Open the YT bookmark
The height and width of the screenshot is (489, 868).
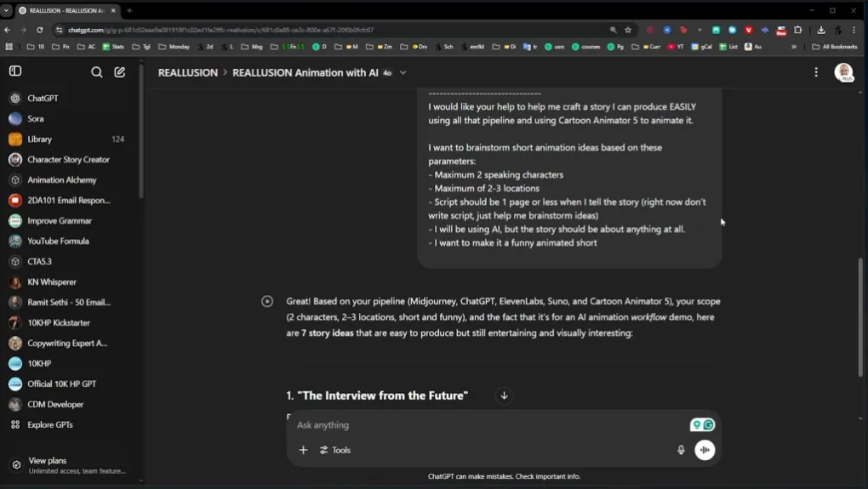coord(676,47)
